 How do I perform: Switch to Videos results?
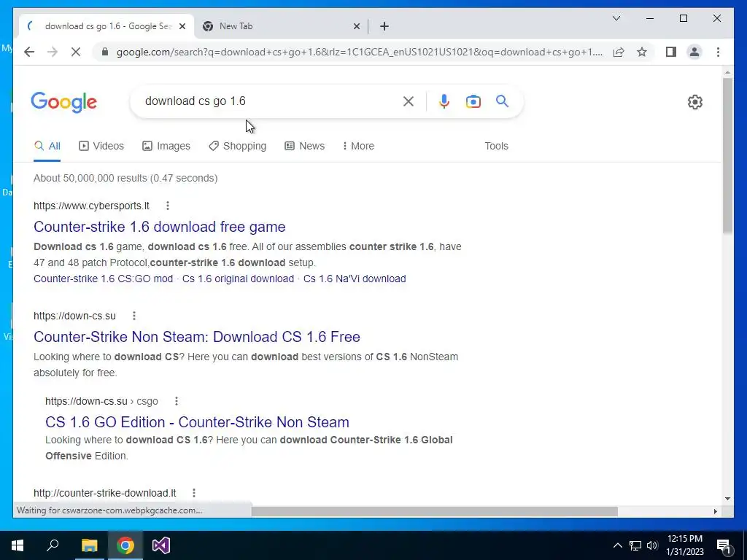click(x=101, y=146)
